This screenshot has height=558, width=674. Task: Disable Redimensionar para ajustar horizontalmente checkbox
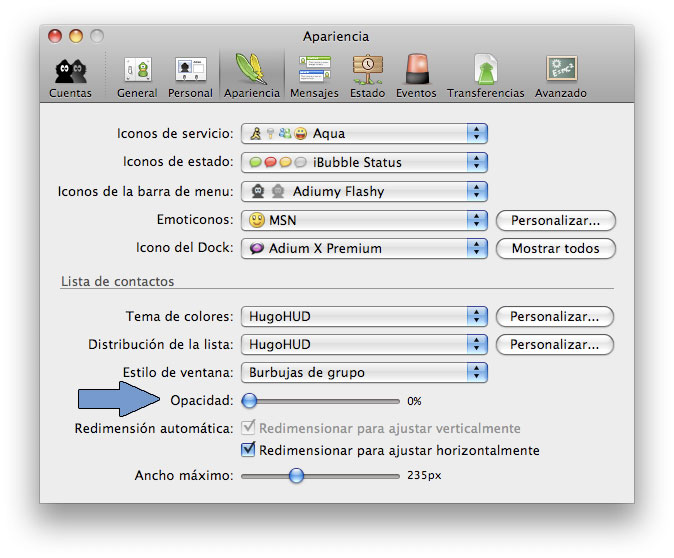click(x=249, y=450)
